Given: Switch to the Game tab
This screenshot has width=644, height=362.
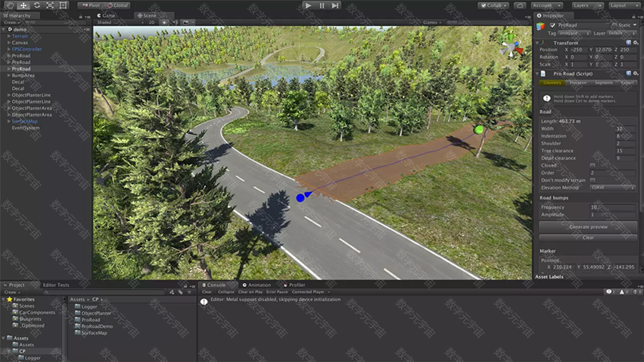Looking at the screenshot, I should (x=107, y=16).
